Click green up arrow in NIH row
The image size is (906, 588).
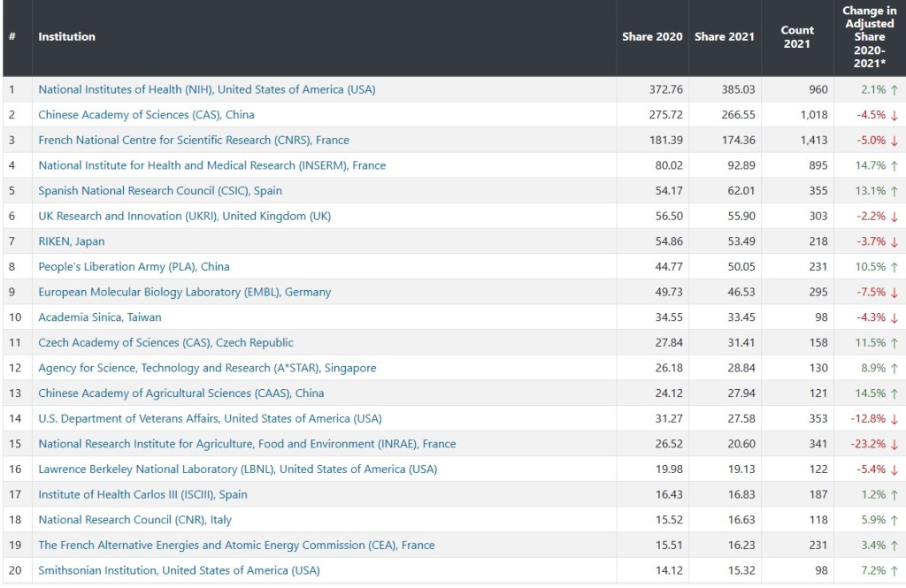click(x=894, y=89)
